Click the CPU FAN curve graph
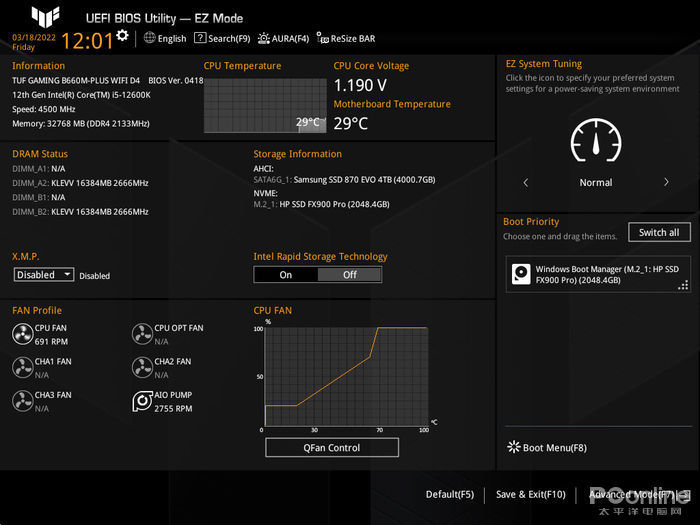The image size is (700, 525). tap(346, 377)
